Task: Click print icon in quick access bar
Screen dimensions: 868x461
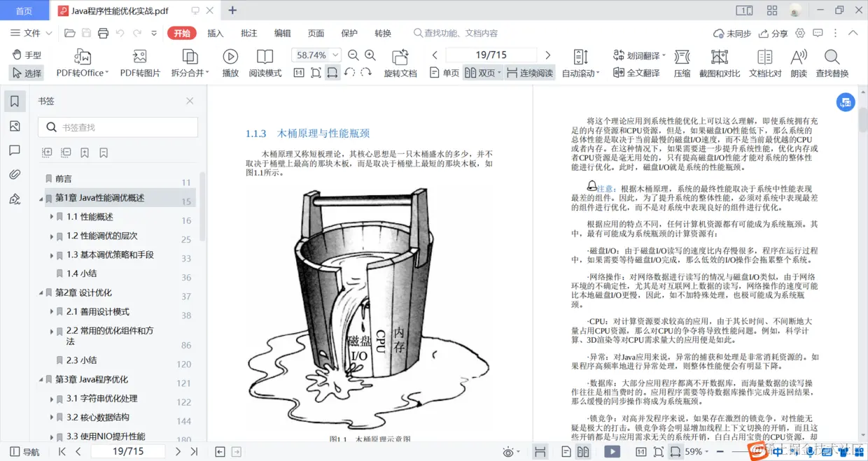Action: (x=104, y=33)
